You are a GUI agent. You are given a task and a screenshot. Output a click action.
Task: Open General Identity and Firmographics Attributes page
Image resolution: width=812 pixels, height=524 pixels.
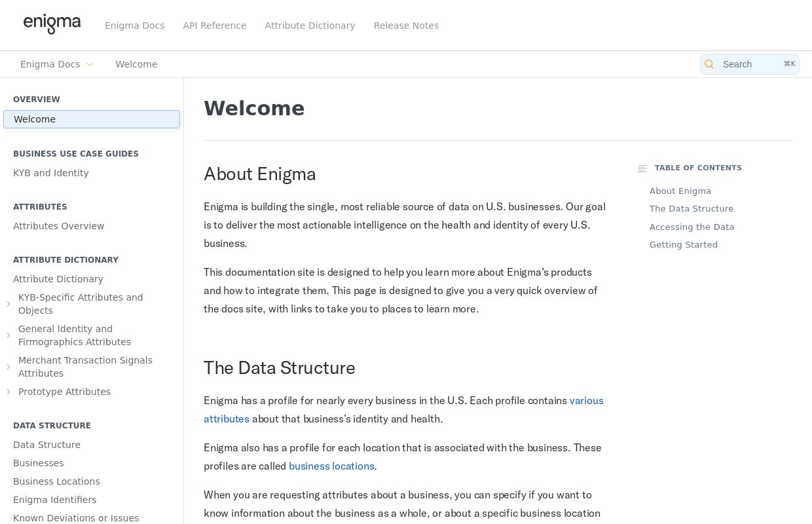tap(75, 335)
